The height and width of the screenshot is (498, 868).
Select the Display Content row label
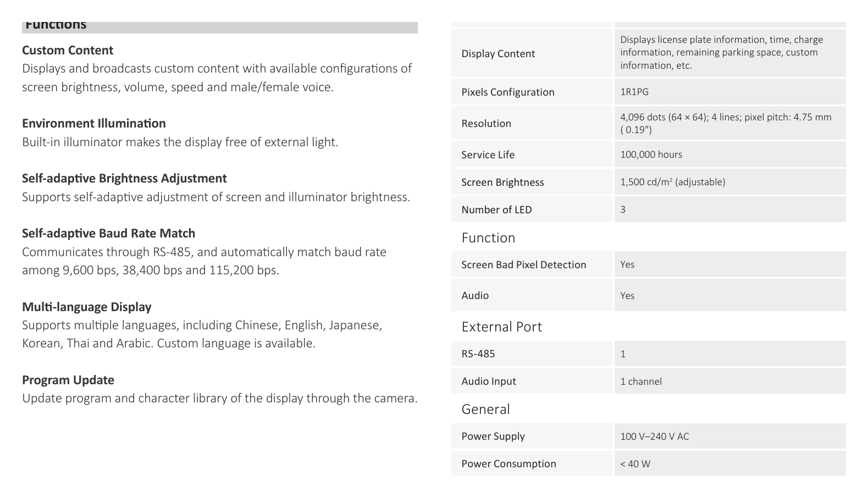click(x=498, y=54)
